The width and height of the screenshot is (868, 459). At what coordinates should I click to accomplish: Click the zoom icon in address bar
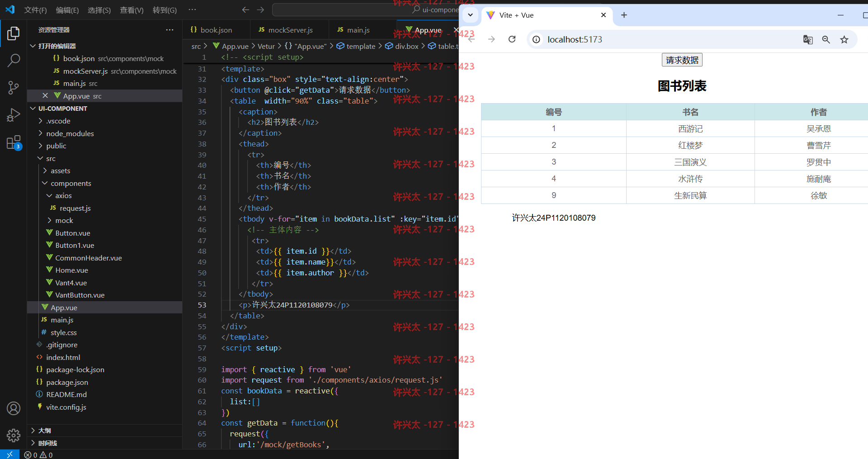pyautogui.click(x=826, y=39)
